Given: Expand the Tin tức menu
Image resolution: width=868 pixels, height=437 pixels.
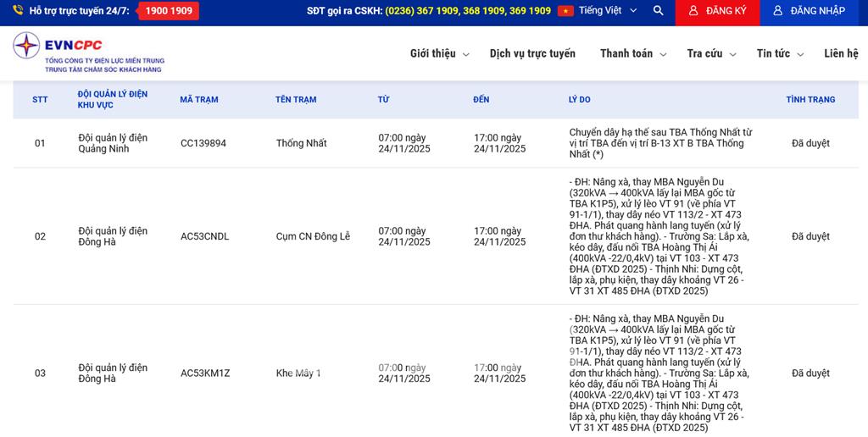Looking at the screenshot, I should coord(779,53).
